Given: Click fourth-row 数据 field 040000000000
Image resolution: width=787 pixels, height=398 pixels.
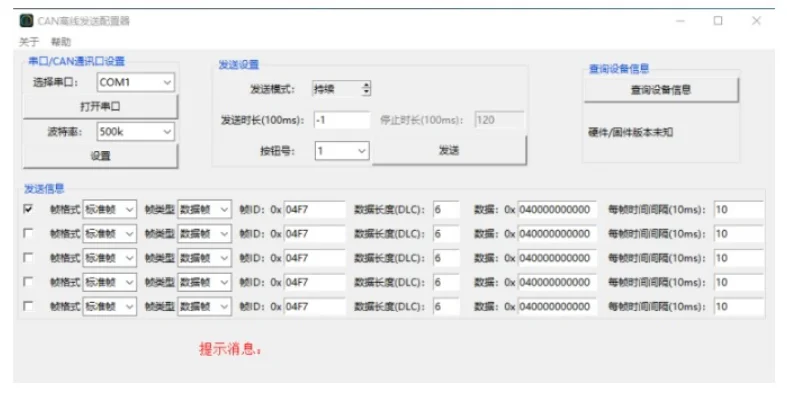Looking at the screenshot, I should (x=557, y=282).
